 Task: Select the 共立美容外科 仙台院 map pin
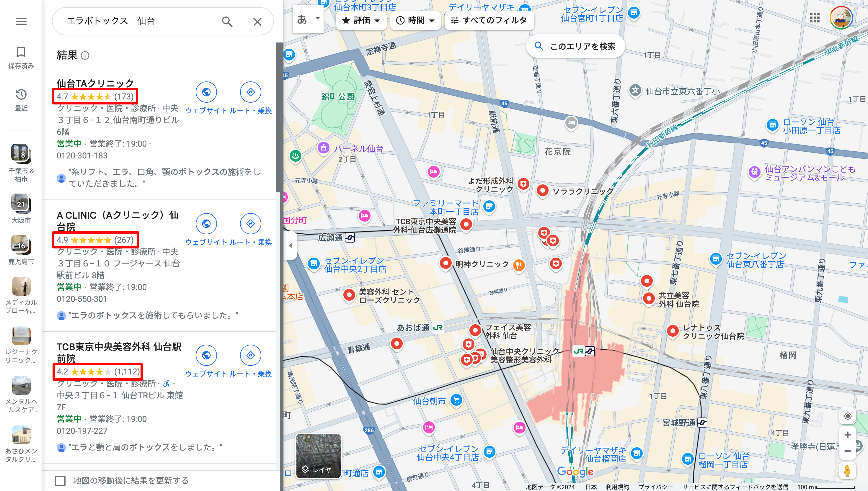pos(648,299)
